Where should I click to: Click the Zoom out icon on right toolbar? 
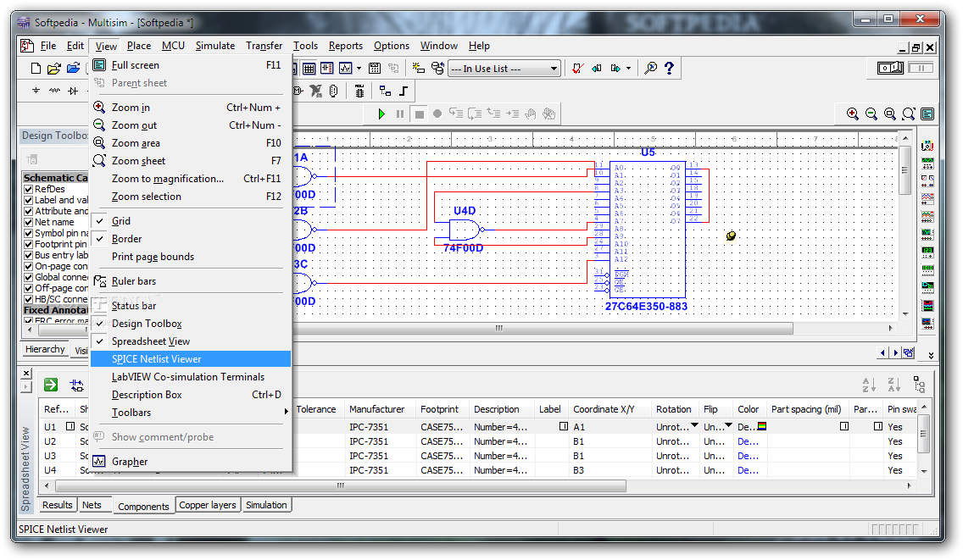pyautogui.click(x=871, y=114)
